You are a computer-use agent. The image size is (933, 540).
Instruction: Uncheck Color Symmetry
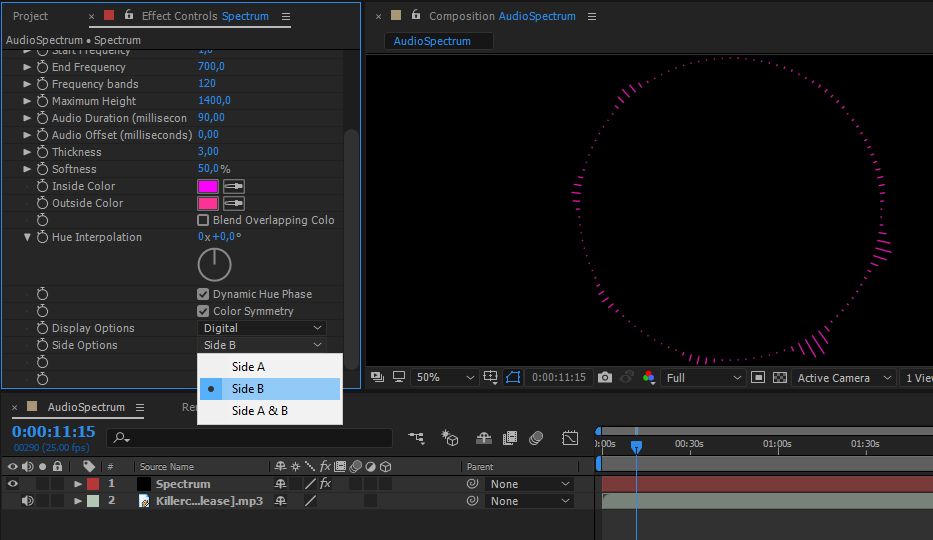[x=203, y=311]
